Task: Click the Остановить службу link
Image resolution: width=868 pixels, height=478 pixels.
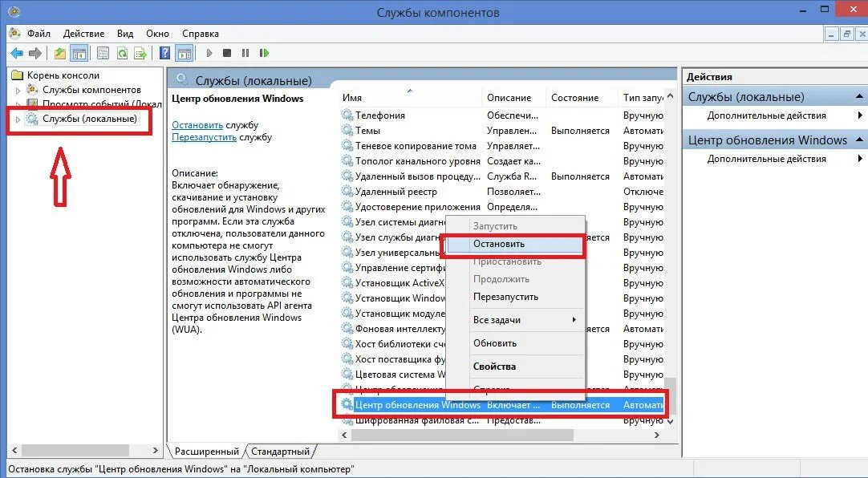Action: 197,125
